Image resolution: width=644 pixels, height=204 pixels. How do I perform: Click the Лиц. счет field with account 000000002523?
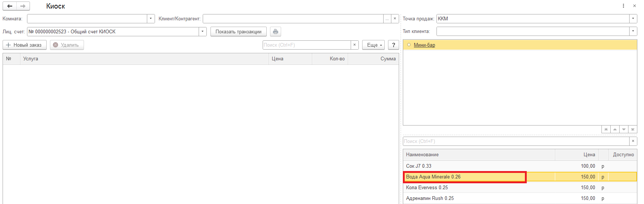pyautogui.click(x=113, y=31)
